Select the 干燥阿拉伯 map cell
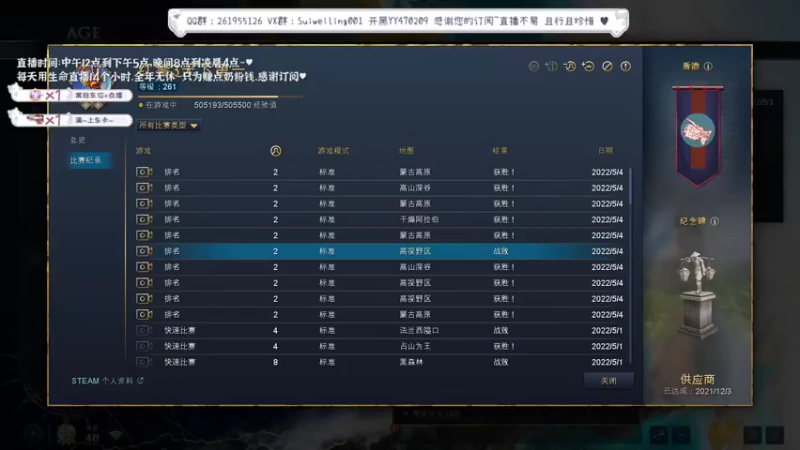800x450 pixels. pyautogui.click(x=419, y=219)
